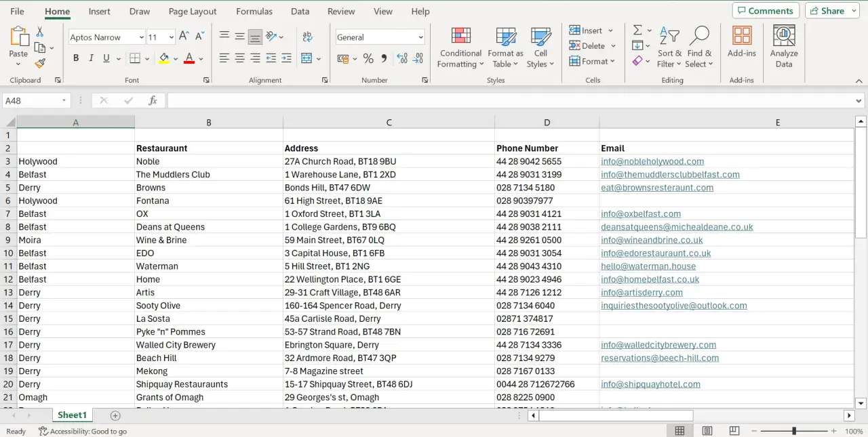Open the font size dropdown

click(x=171, y=37)
